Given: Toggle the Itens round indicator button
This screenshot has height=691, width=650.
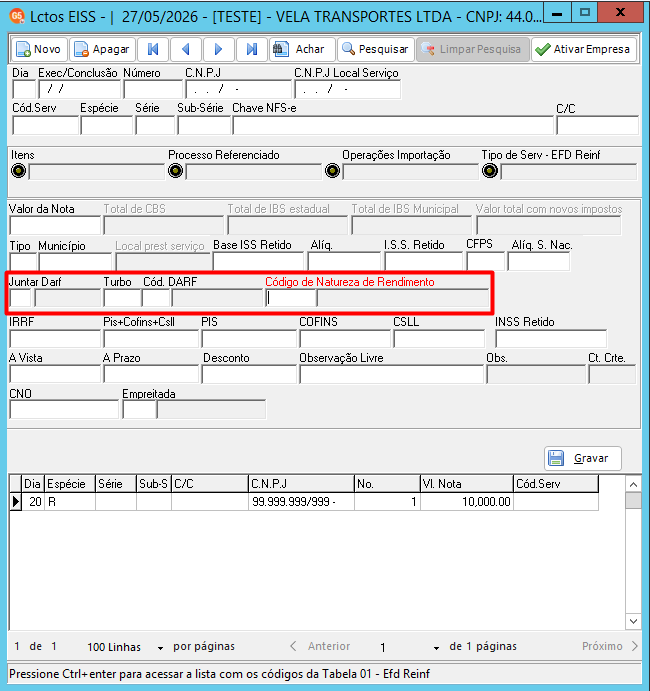Looking at the screenshot, I should click(x=19, y=171).
